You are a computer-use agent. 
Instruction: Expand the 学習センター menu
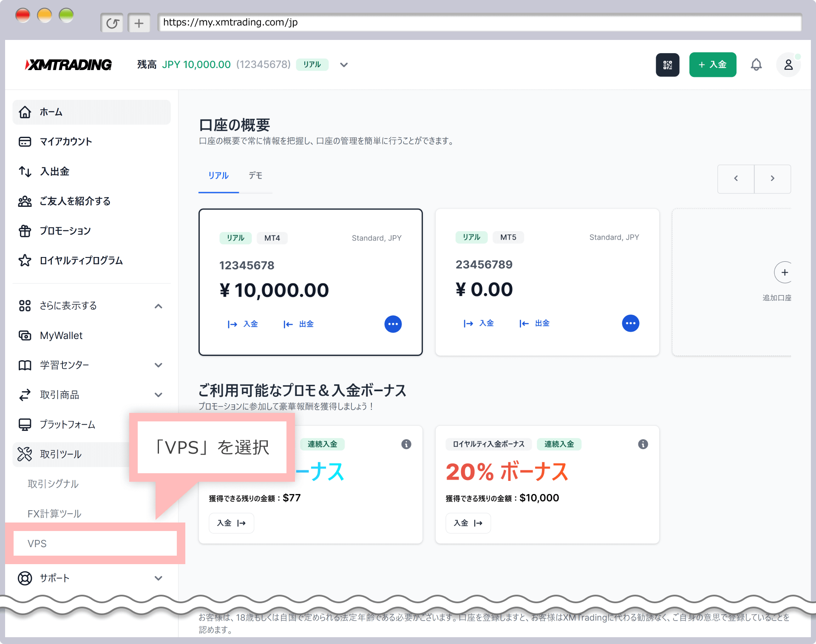click(159, 365)
